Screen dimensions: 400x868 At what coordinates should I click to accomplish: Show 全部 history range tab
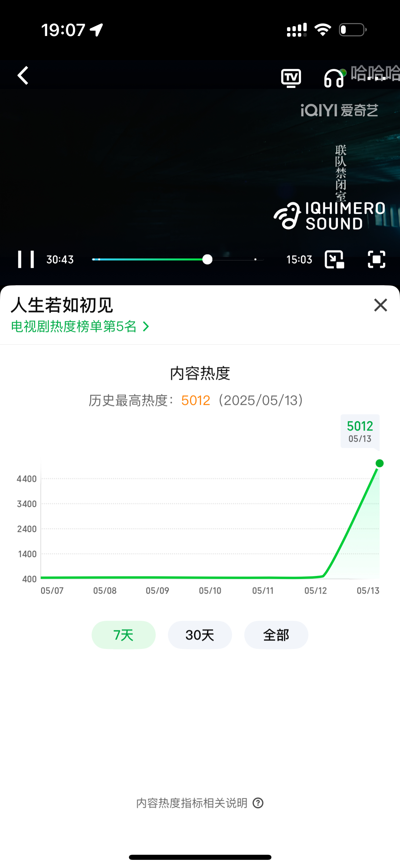coord(276,635)
